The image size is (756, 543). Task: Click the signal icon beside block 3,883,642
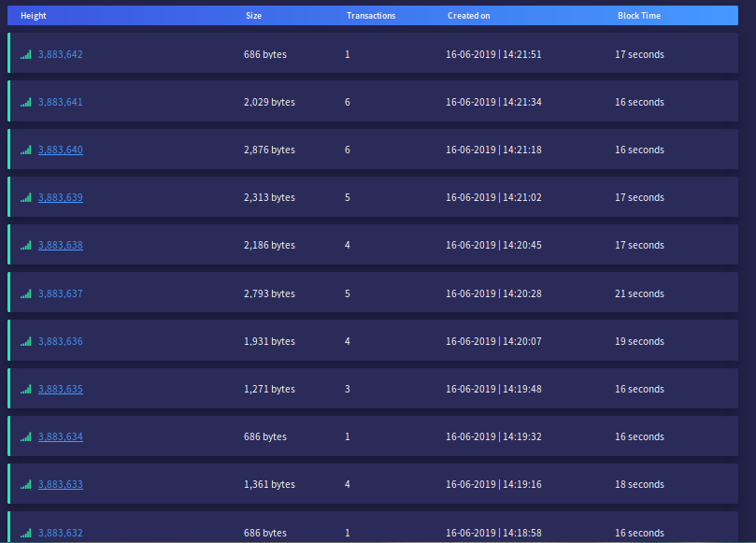point(26,54)
